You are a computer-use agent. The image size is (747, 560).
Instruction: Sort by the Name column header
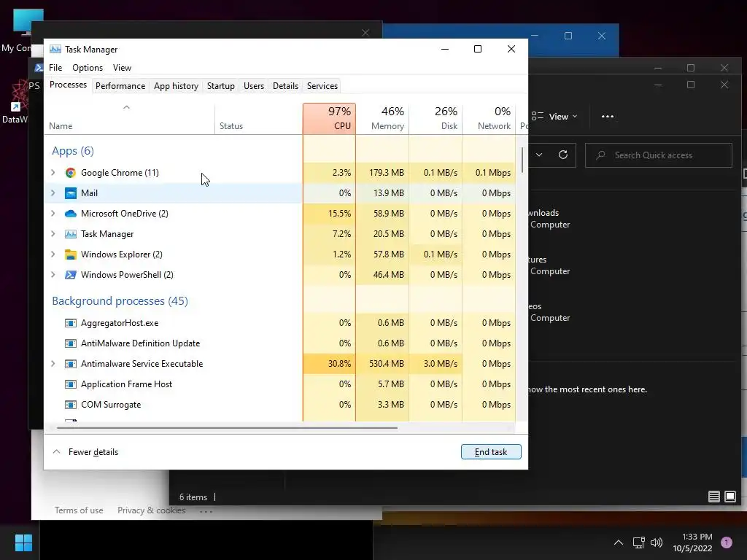pos(130,119)
